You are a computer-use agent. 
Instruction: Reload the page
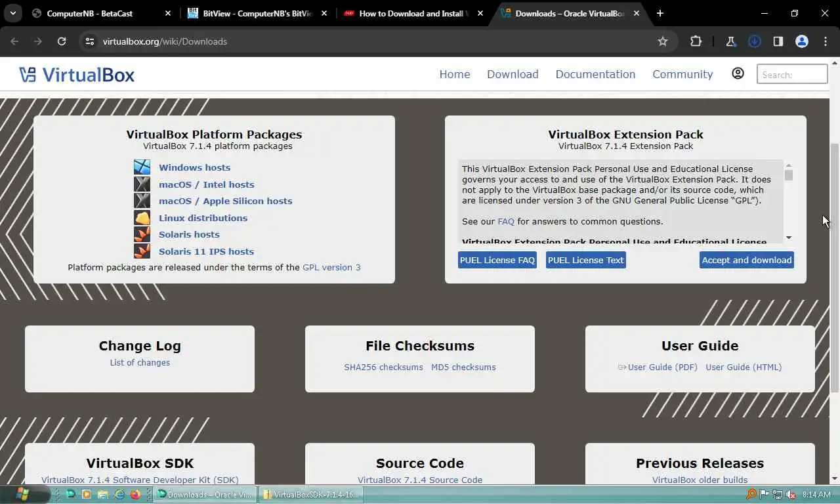coord(62,41)
